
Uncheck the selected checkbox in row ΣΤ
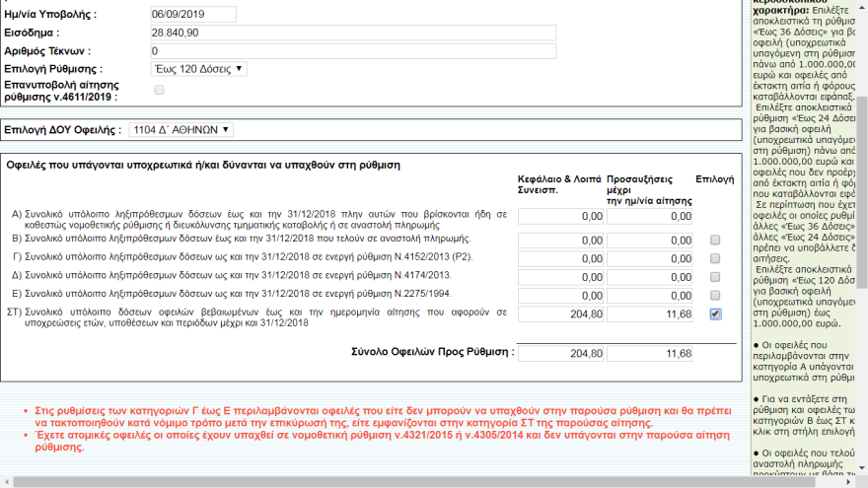[x=715, y=314]
